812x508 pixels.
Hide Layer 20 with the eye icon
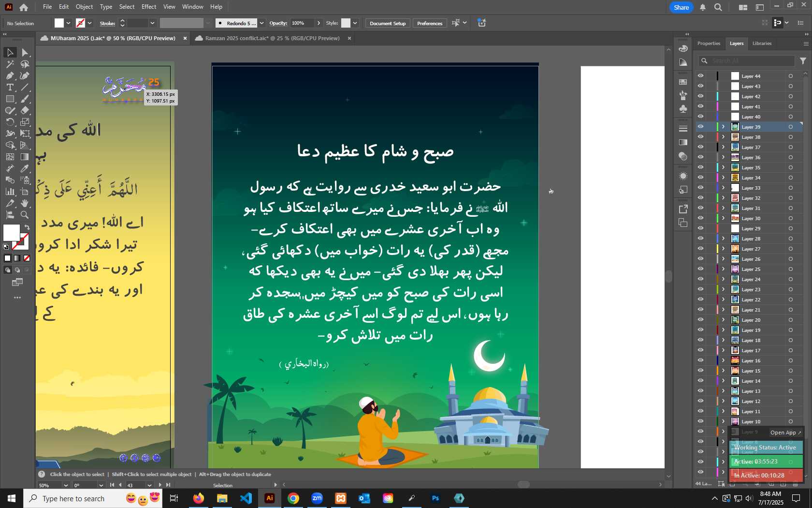pos(700,320)
